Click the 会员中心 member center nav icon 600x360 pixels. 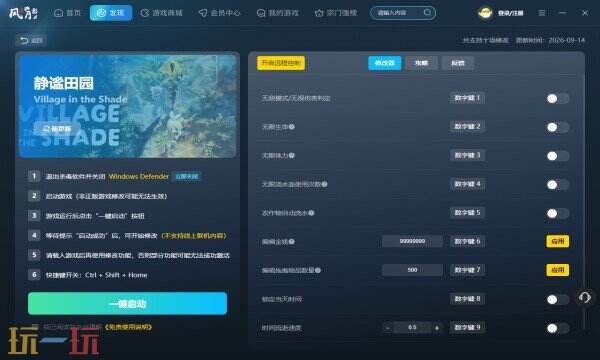point(203,13)
